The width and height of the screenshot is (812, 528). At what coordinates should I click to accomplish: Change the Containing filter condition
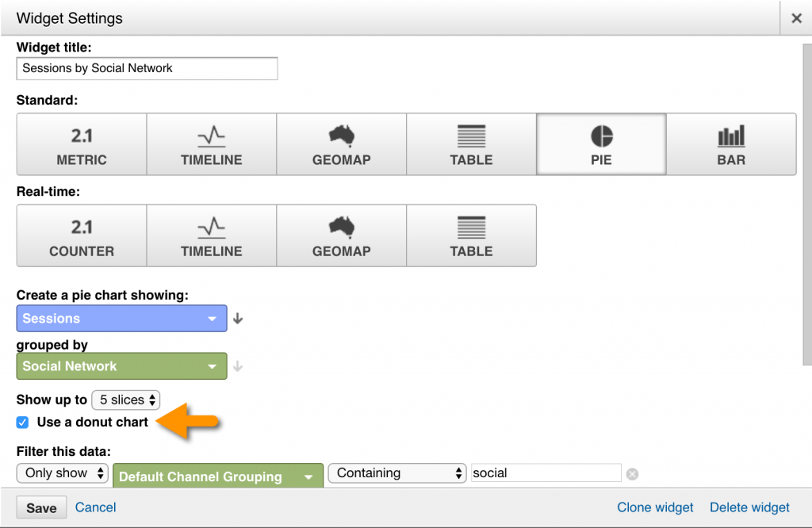[x=396, y=473]
